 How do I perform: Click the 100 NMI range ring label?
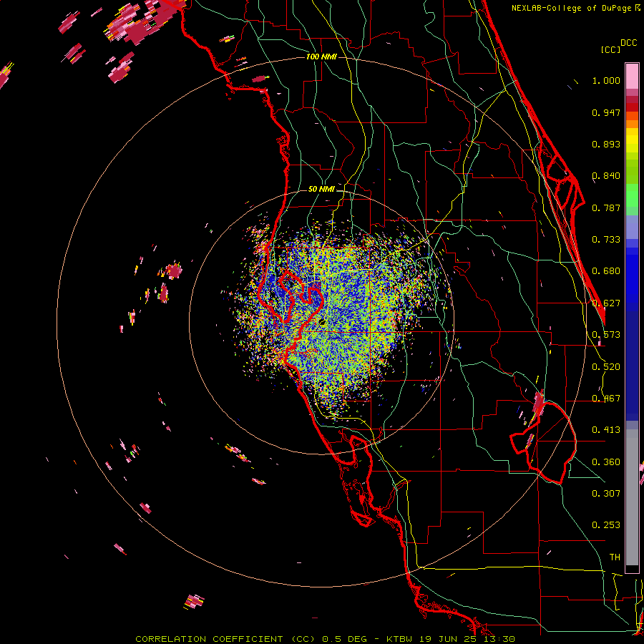click(x=321, y=57)
